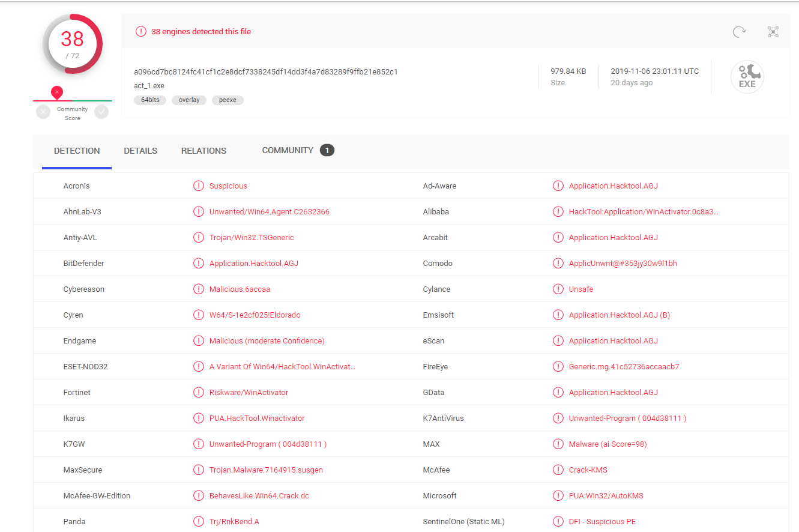Image resolution: width=799 pixels, height=532 pixels.
Task: Click the warning icon in Emsisoft row
Action: (558, 315)
